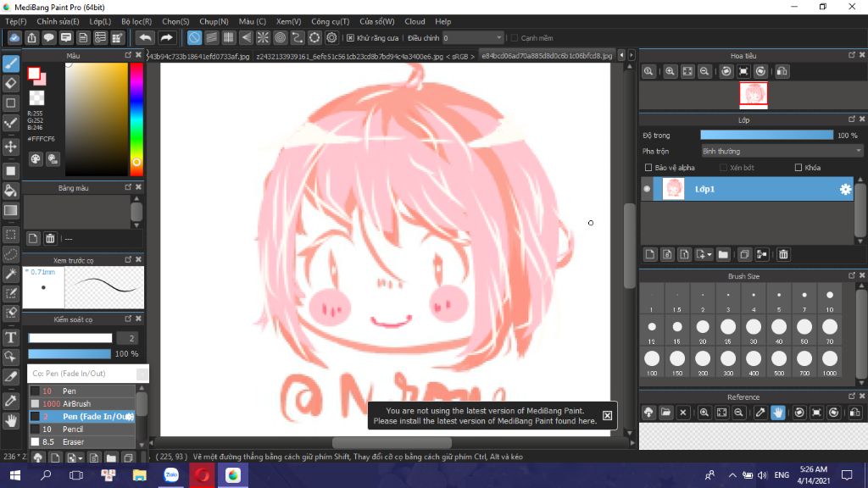Screen dimensions: 868x488
Task: Select the Hand pan tool
Action: pos(10,421)
